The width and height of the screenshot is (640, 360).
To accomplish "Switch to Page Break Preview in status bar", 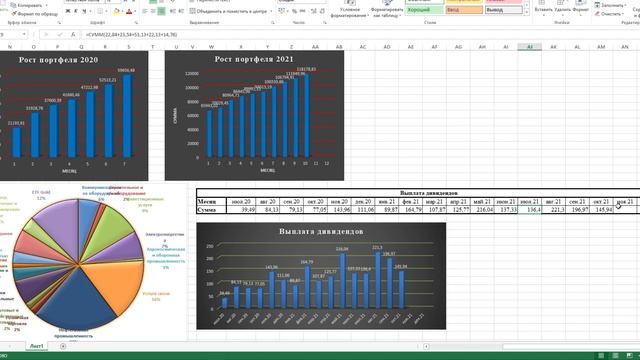I will click(630, 356).
